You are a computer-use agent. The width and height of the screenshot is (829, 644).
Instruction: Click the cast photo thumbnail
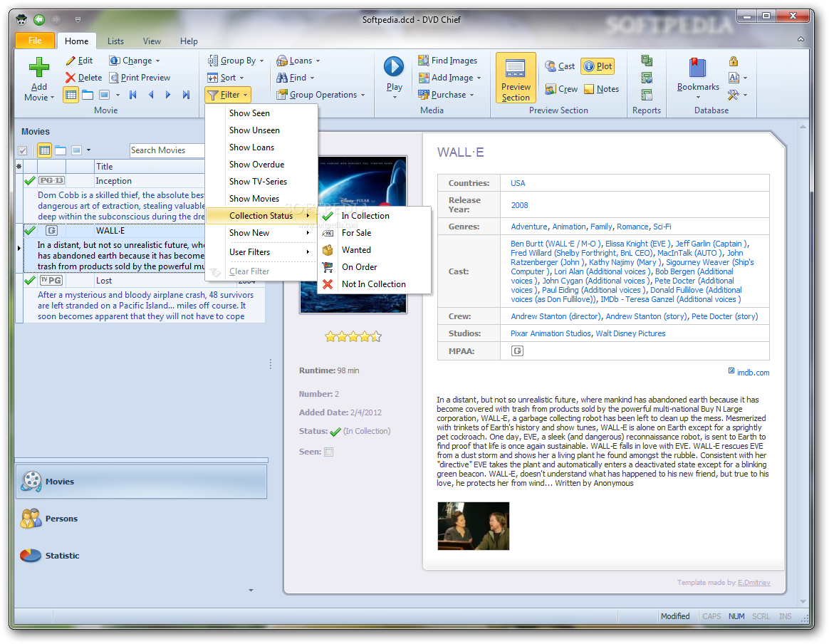pyautogui.click(x=473, y=526)
